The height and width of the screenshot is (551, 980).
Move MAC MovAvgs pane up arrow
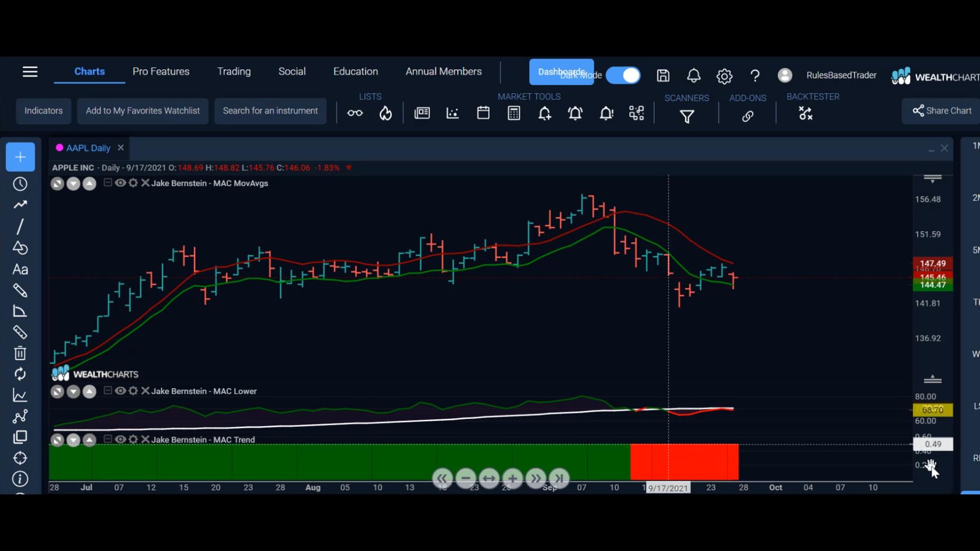(x=89, y=184)
